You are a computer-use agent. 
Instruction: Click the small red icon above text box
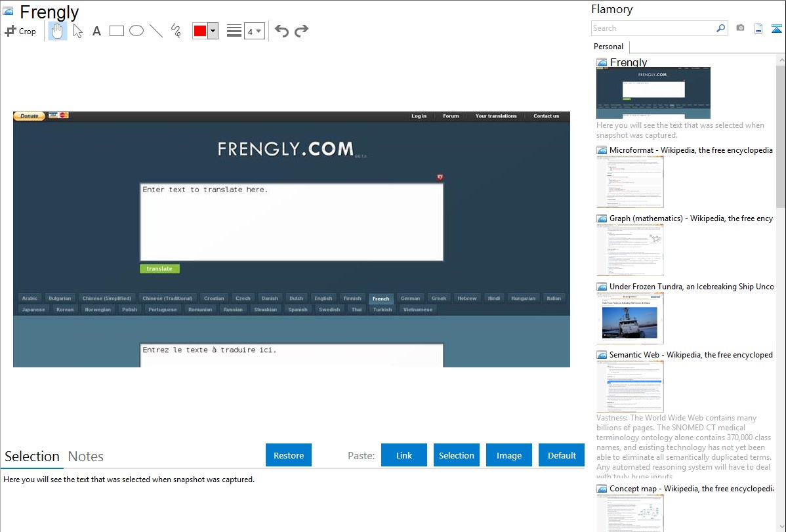[x=440, y=177]
